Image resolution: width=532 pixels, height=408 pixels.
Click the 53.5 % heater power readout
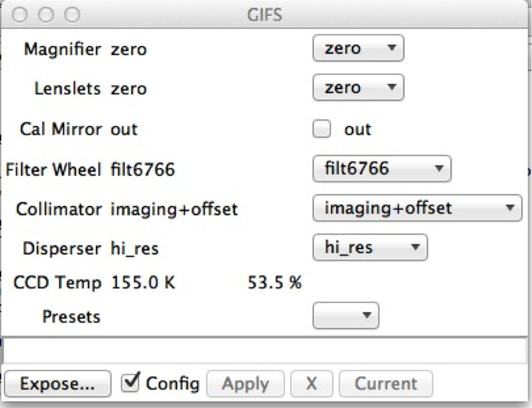[275, 283]
